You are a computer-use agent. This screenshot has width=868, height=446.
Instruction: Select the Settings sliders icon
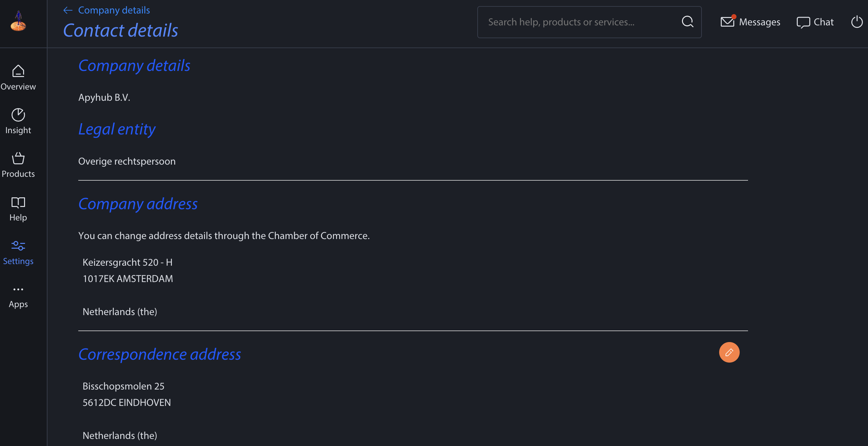(x=18, y=246)
